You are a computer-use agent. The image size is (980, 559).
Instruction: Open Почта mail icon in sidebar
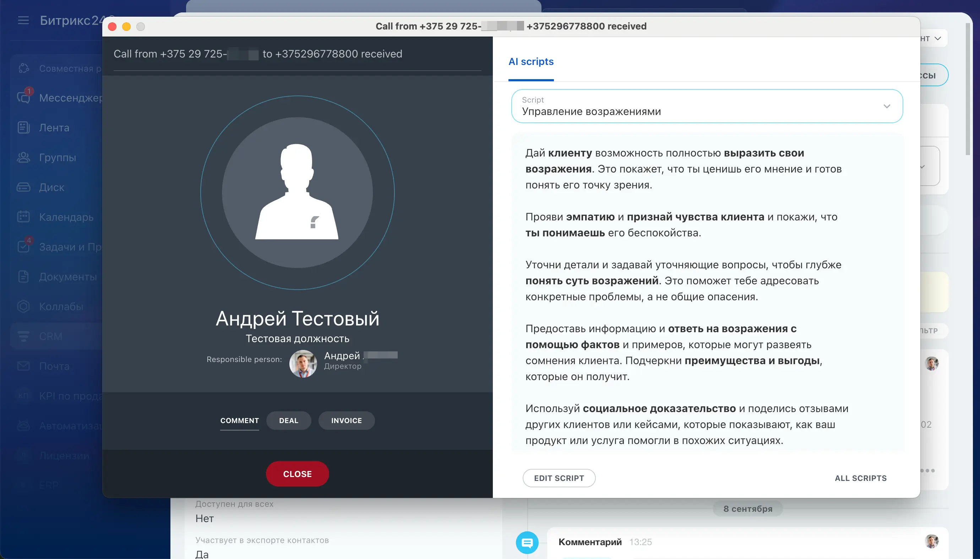(23, 366)
